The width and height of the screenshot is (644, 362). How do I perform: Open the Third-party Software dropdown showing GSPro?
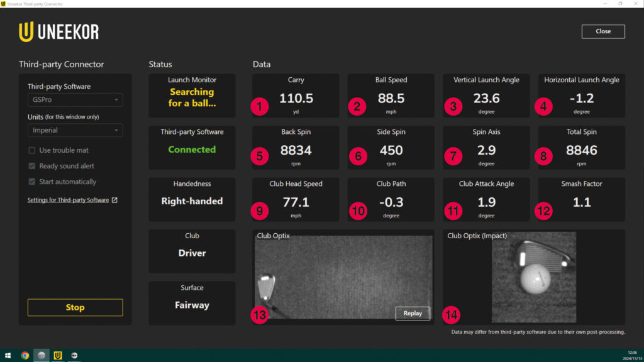(75, 100)
